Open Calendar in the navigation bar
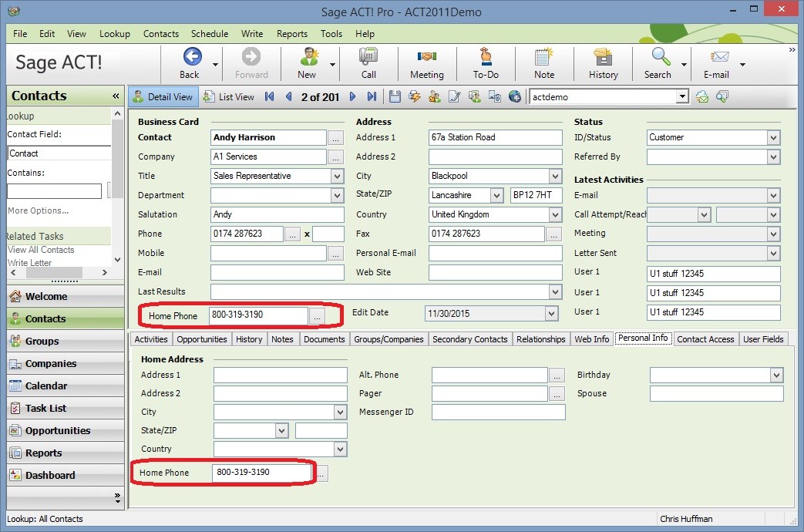This screenshot has width=804, height=532. (66, 386)
